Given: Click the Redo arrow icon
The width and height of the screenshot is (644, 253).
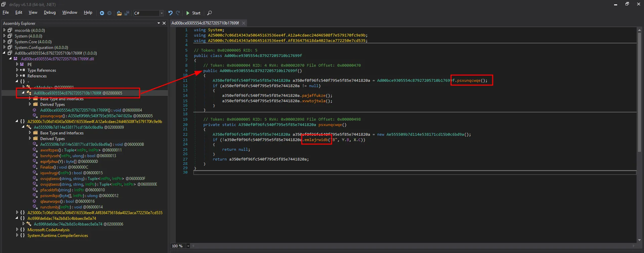Looking at the screenshot, I should click(x=178, y=13).
